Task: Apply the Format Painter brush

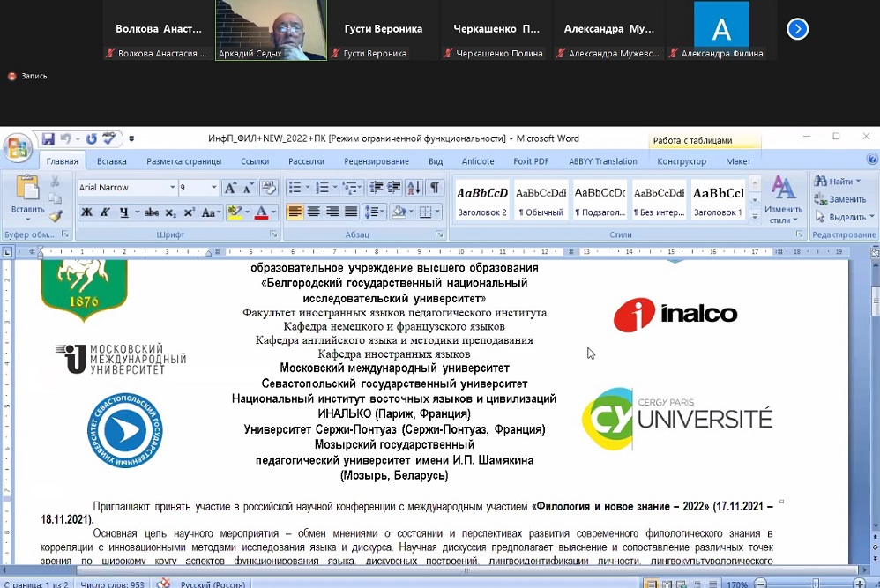Action: click(x=56, y=215)
